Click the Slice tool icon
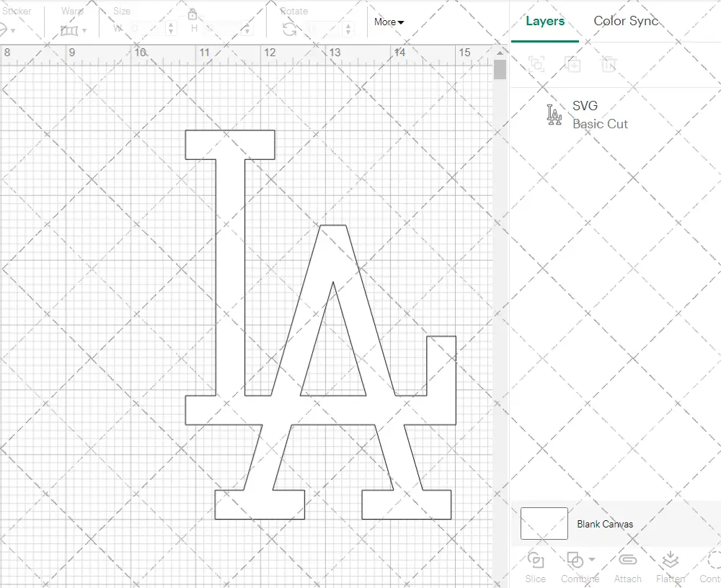The height and width of the screenshot is (588, 721). point(535,561)
